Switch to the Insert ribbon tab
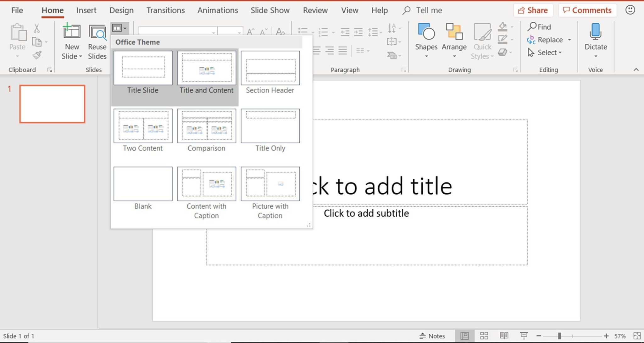The height and width of the screenshot is (343, 644). 86,10
